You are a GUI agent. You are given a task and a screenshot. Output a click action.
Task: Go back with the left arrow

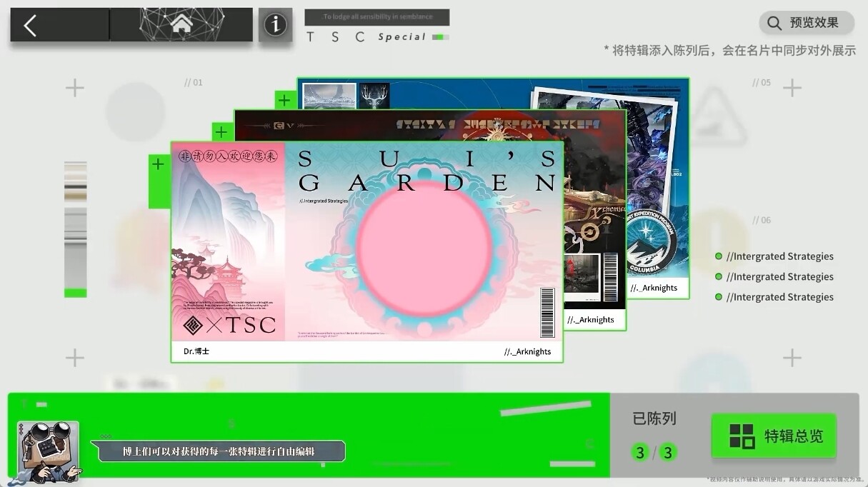(x=30, y=25)
